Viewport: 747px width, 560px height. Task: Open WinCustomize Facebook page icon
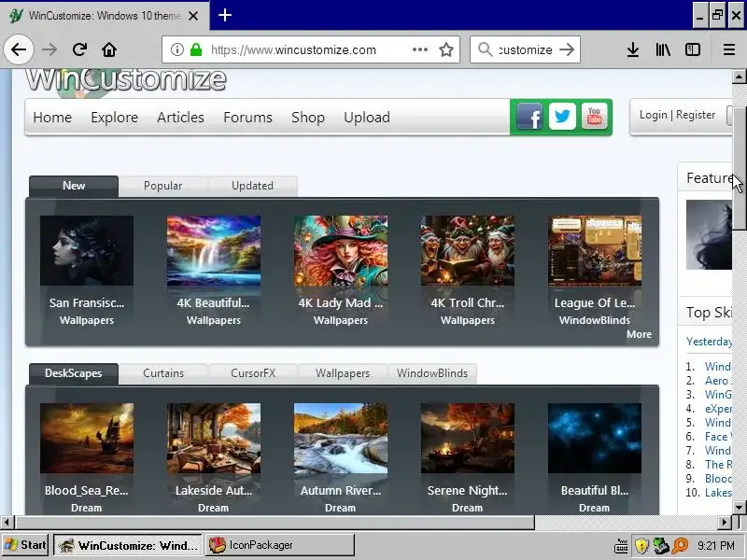coord(529,116)
